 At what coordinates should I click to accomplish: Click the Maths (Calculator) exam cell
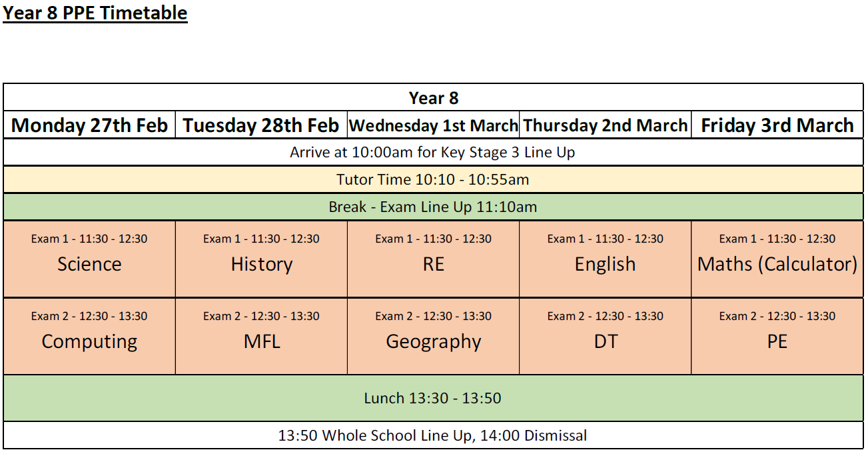pos(777,259)
